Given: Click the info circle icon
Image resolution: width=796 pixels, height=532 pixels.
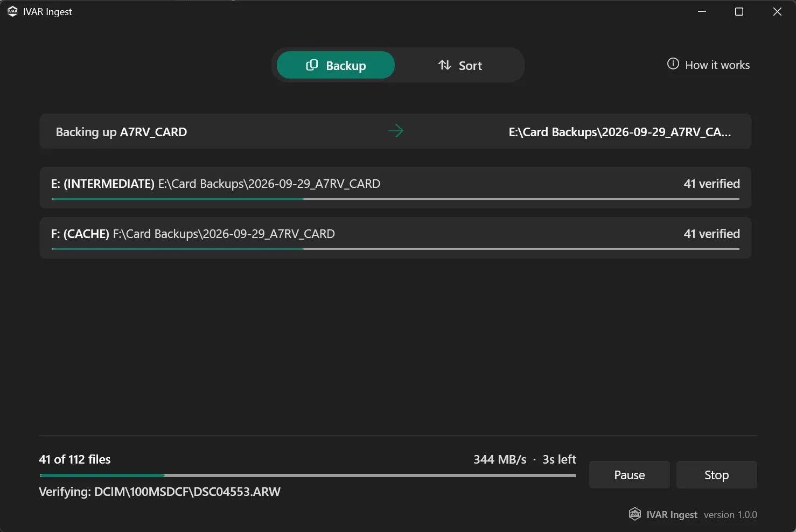Looking at the screenshot, I should coord(673,64).
